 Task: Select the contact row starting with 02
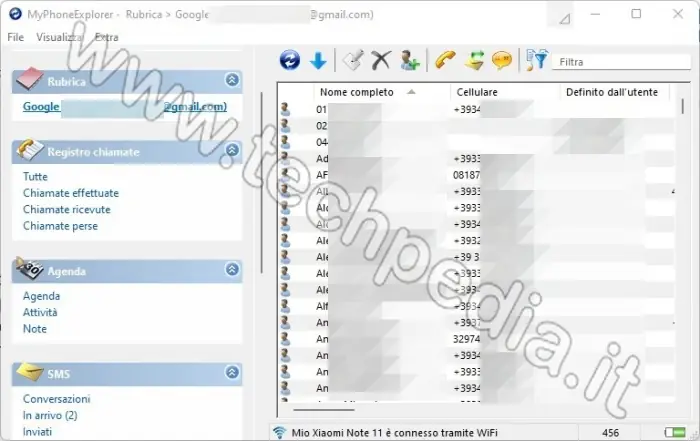coord(477,125)
